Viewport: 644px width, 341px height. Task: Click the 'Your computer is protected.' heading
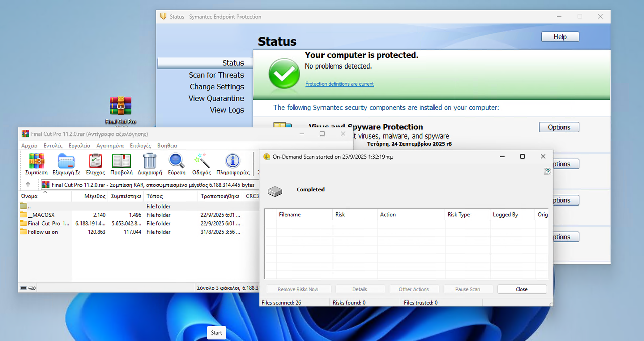point(361,55)
